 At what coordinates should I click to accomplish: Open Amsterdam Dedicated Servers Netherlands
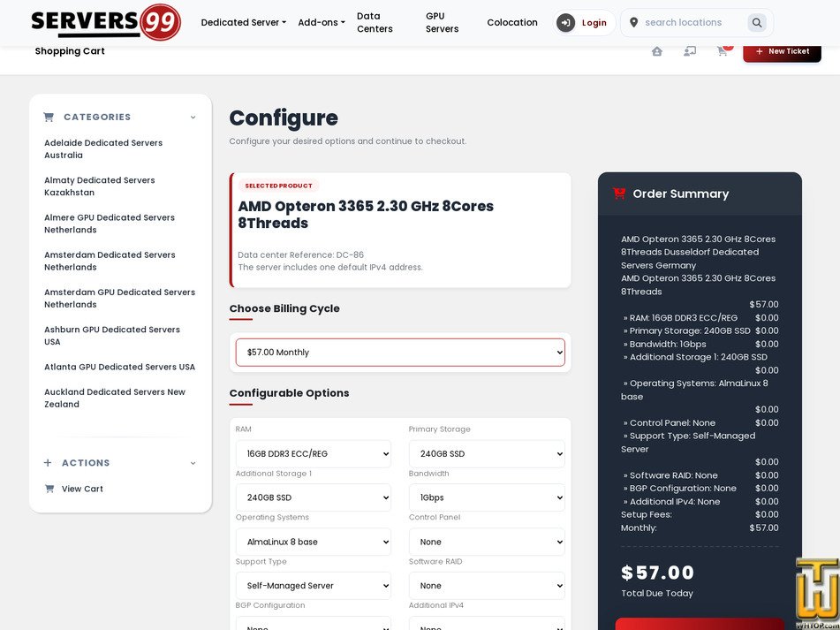tap(110, 261)
